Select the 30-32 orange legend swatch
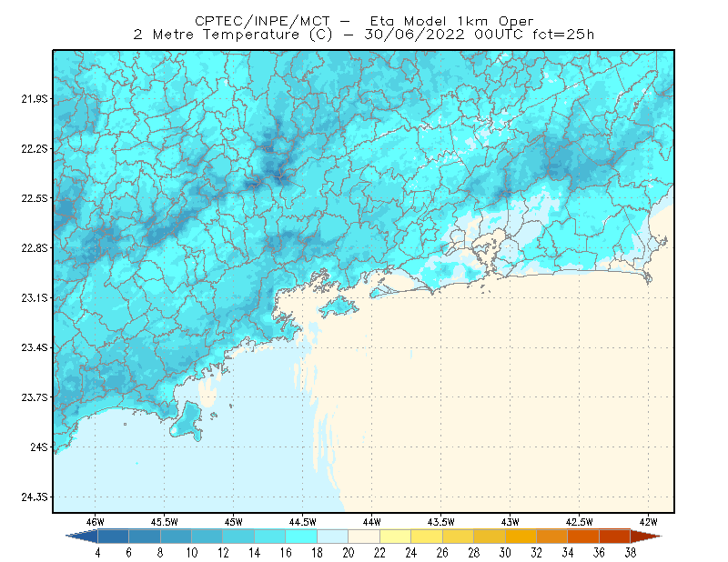Screen dimensions: 728x562 pos(521,537)
